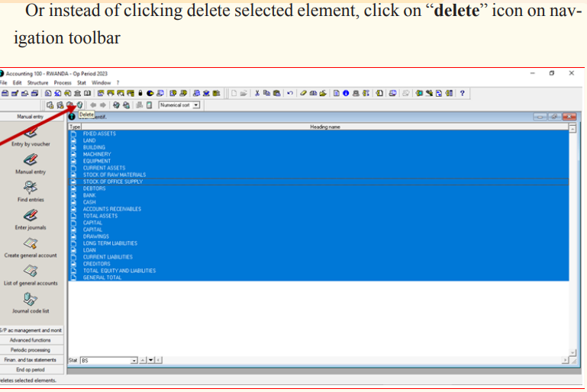This screenshot has width=587, height=392.
Task: Open the Window menu
Action: coord(101,82)
